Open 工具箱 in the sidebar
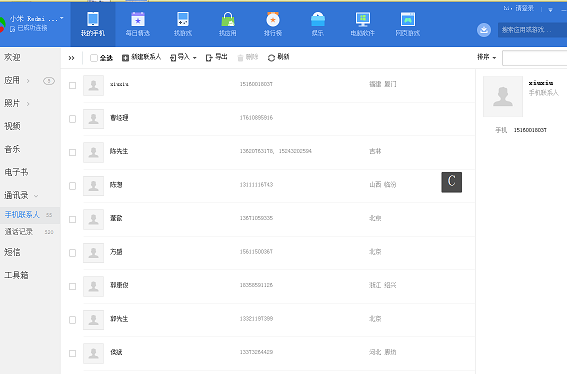Viewport: 567px width, 374px height. [16, 275]
